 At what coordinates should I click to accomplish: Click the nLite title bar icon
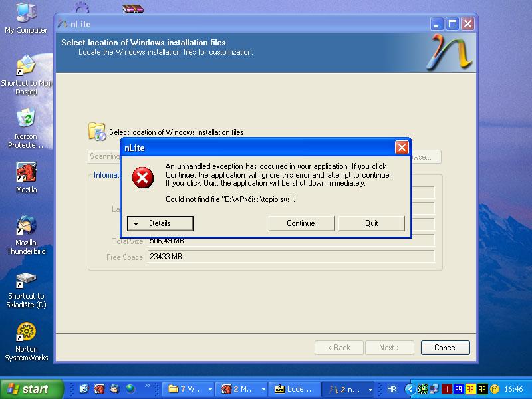click(x=63, y=24)
